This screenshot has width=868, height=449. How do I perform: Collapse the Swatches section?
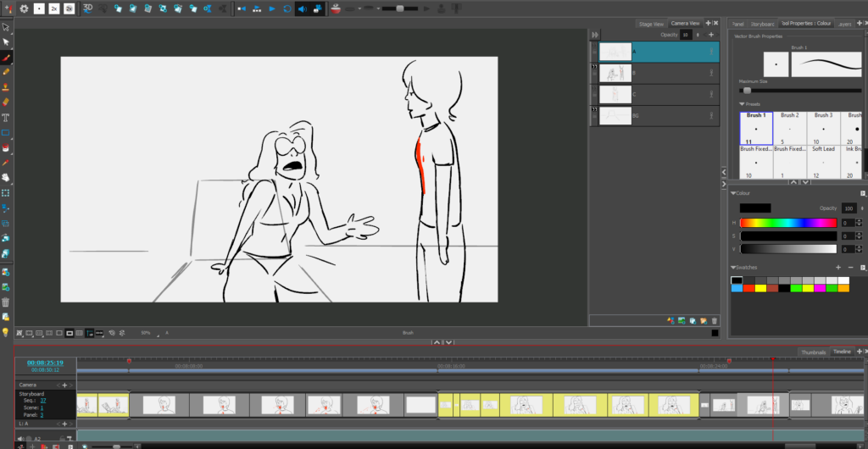pyautogui.click(x=733, y=267)
